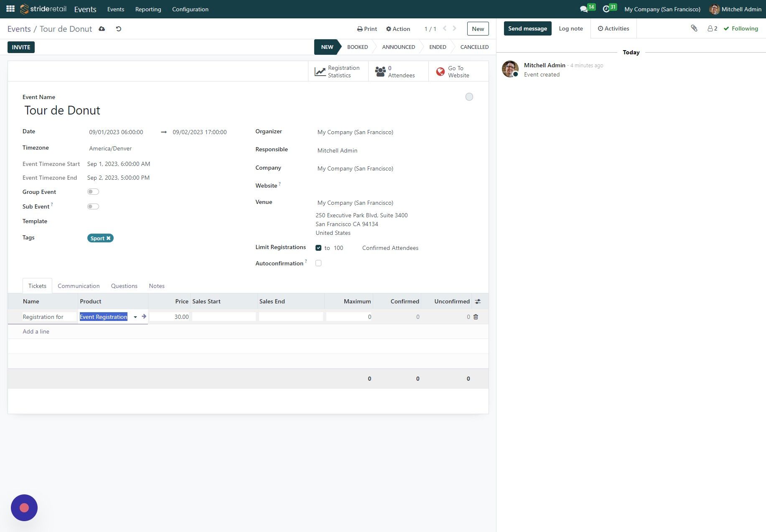Click Send message button
Image resolution: width=766 pixels, height=532 pixels.
(x=527, y=28)
